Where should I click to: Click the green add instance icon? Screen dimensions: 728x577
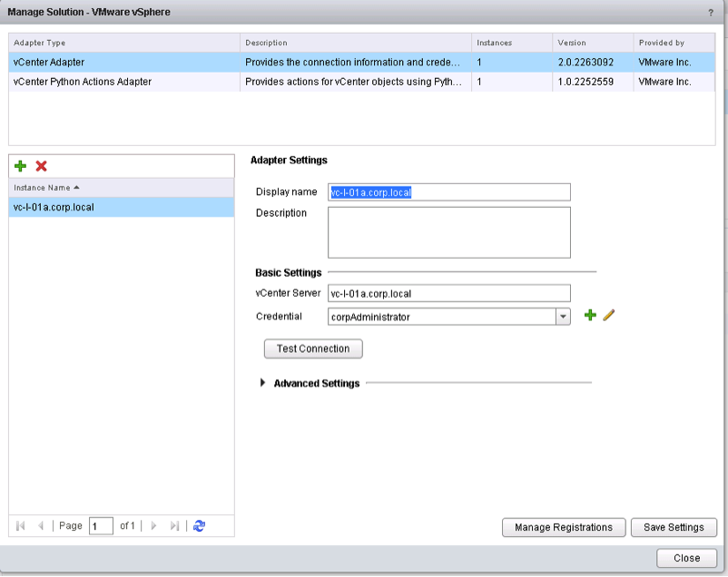21,166
